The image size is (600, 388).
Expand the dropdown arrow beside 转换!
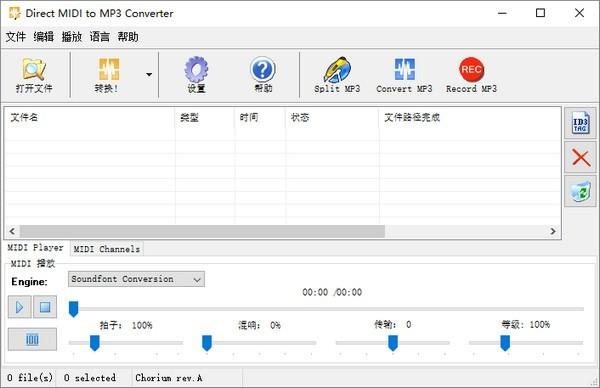tap(149, 75)
